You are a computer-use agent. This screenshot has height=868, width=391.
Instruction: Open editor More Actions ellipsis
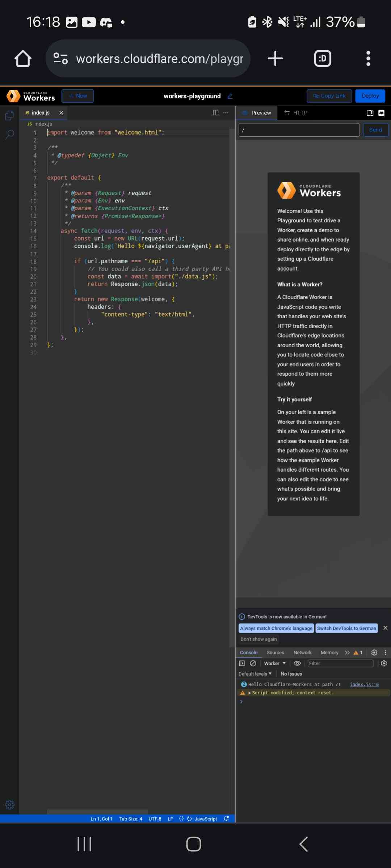point(226,112)
